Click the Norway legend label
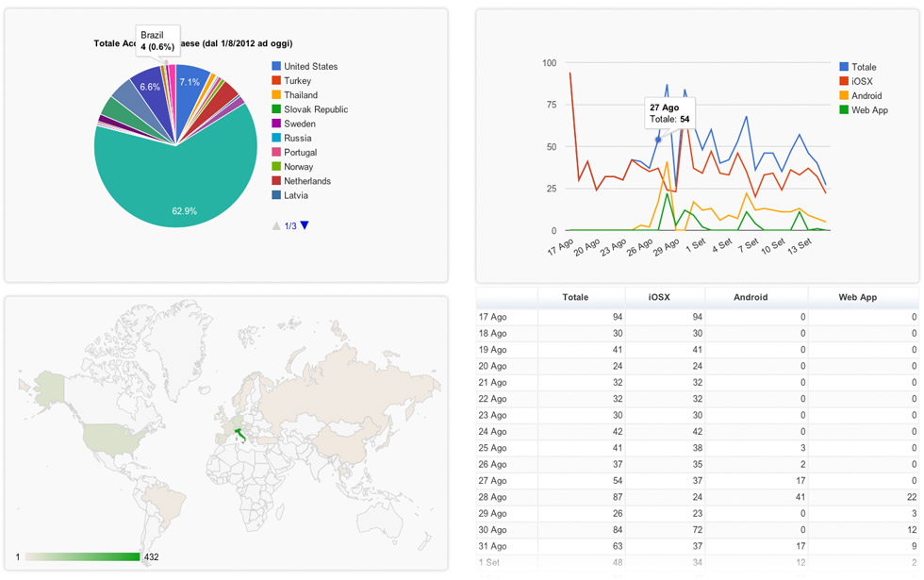This screenshot has width=924, height=580. click(x=298, y=167)
